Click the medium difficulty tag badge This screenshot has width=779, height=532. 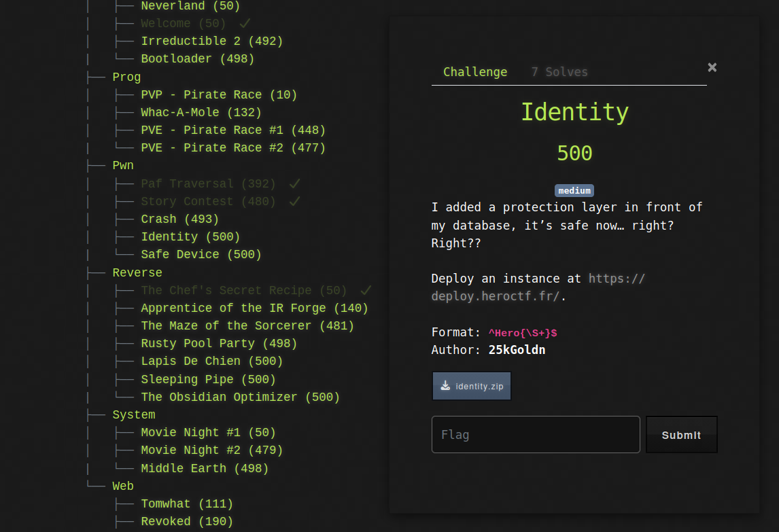tap(574, 191)
